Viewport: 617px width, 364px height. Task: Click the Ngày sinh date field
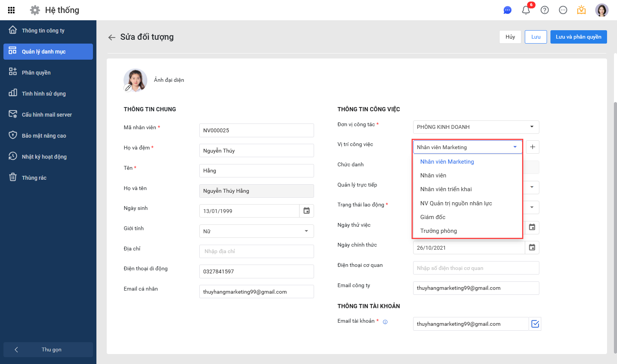pos(249,211)
